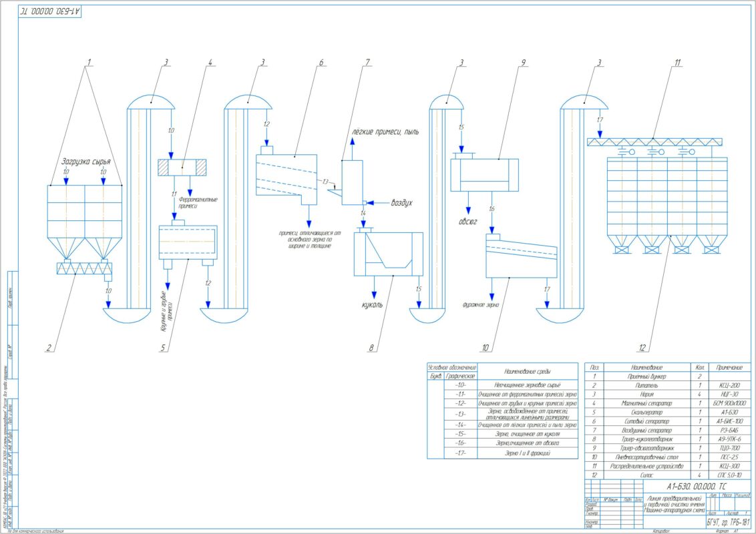Select the hatched magnetic separator symbol
The image size is (756, 534).
182,168
